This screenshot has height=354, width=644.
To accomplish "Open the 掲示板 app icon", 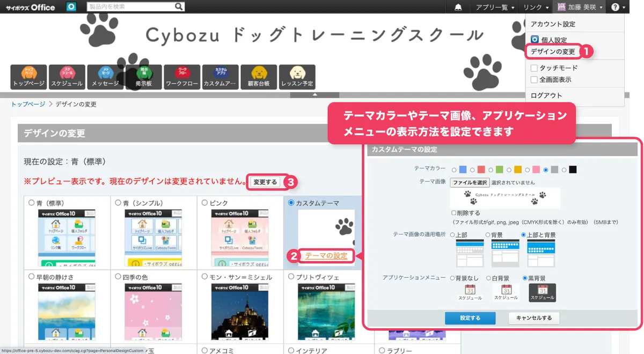I will (x=143, y=77).
